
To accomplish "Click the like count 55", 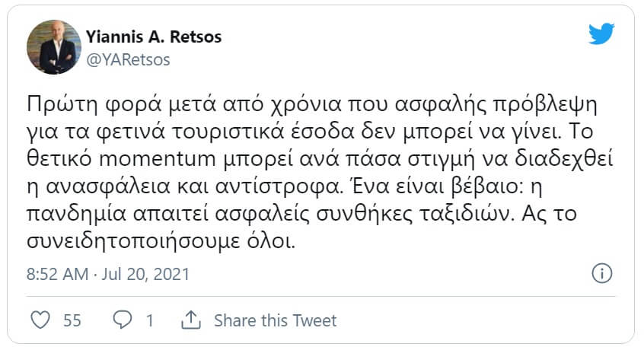I will 72,320.
